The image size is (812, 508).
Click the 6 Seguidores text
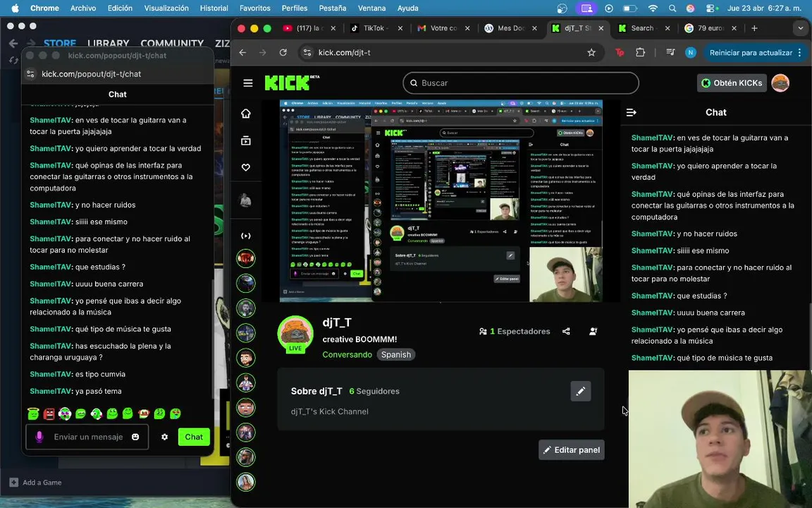(x=374, y=392)
